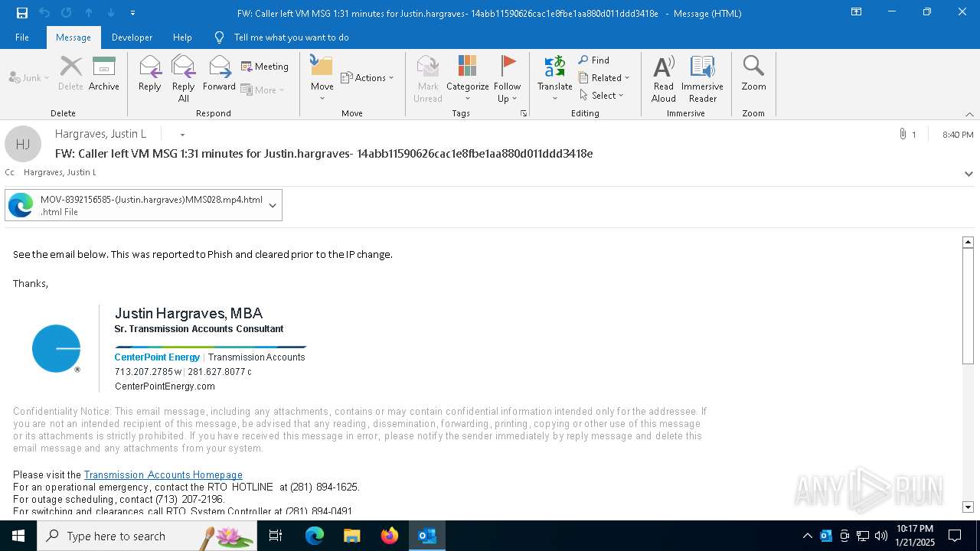Open Task View on the taskbar
Image resolution: width=980 pixels, height=551 pixels.
276,536
